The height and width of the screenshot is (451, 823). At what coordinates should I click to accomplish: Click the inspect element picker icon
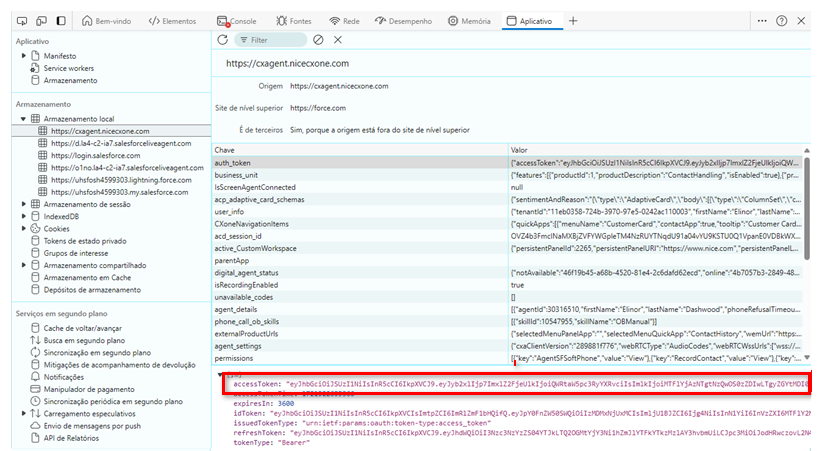(22, 21)
